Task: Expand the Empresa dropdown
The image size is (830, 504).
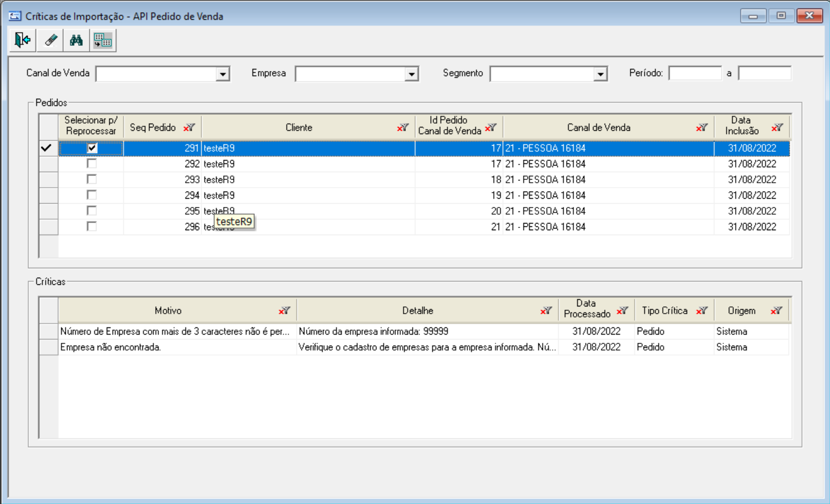Action: (411, 73)
